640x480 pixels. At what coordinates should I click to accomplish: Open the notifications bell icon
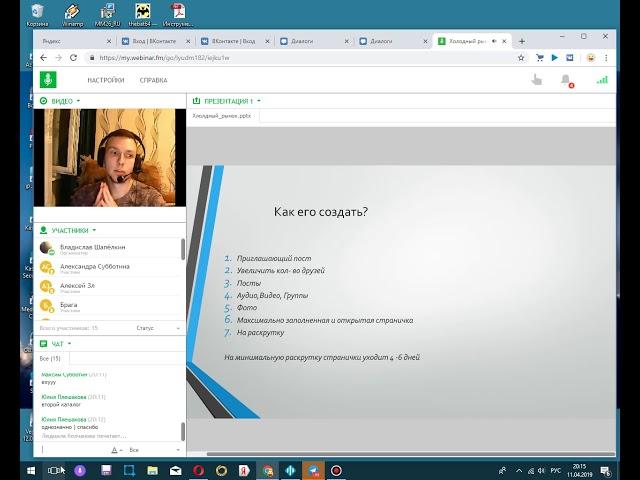tap(566, 80)
